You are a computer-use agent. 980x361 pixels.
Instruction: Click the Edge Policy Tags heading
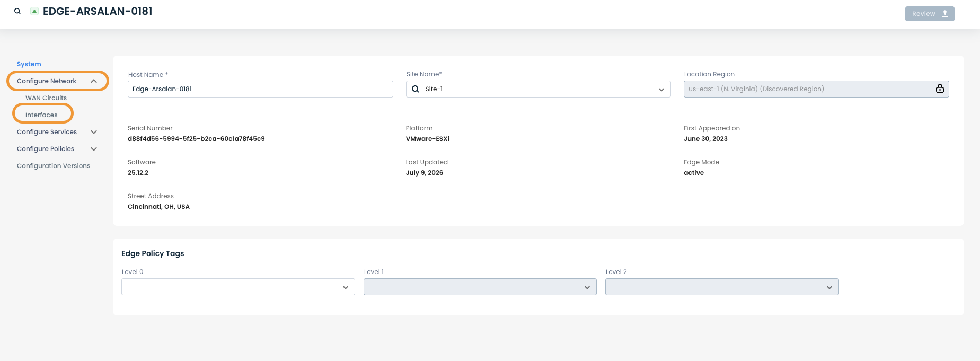click(x=153, y=253)
